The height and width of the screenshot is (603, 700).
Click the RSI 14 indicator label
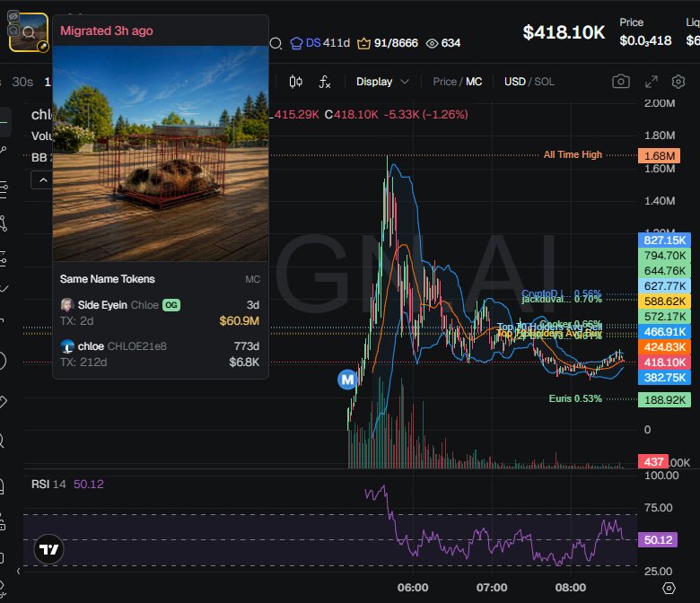click(x=48, y=485)
